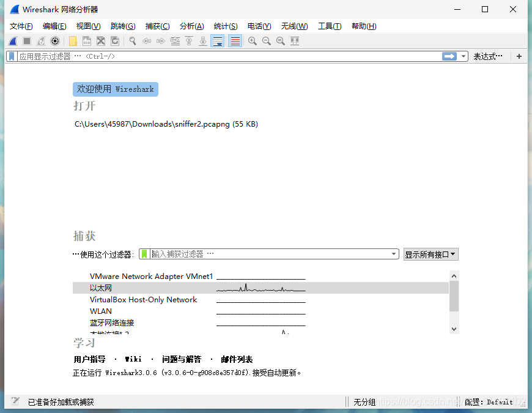
Task: Click 配置: Default profile in status bar
Action: 489,402
